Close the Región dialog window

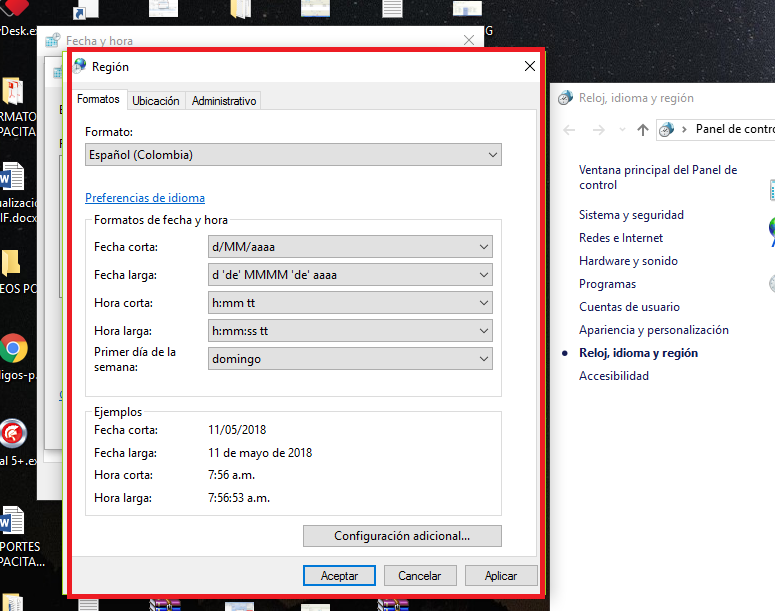529,67
